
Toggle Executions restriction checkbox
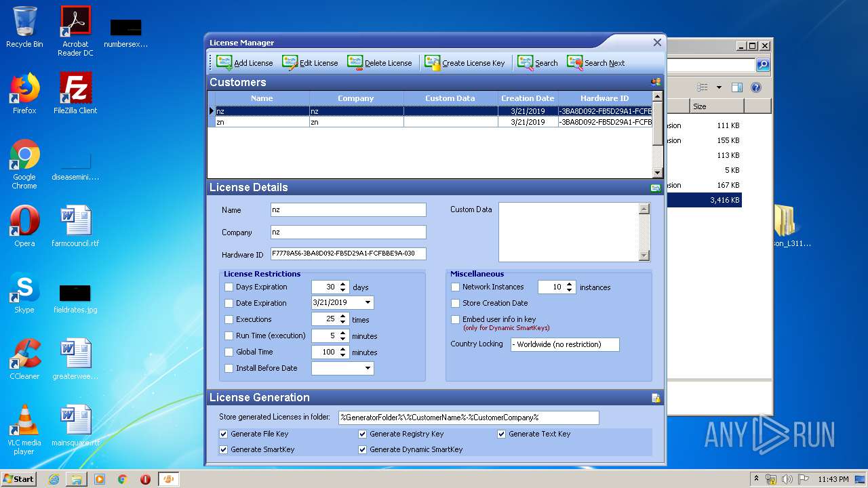click(229, 320)
